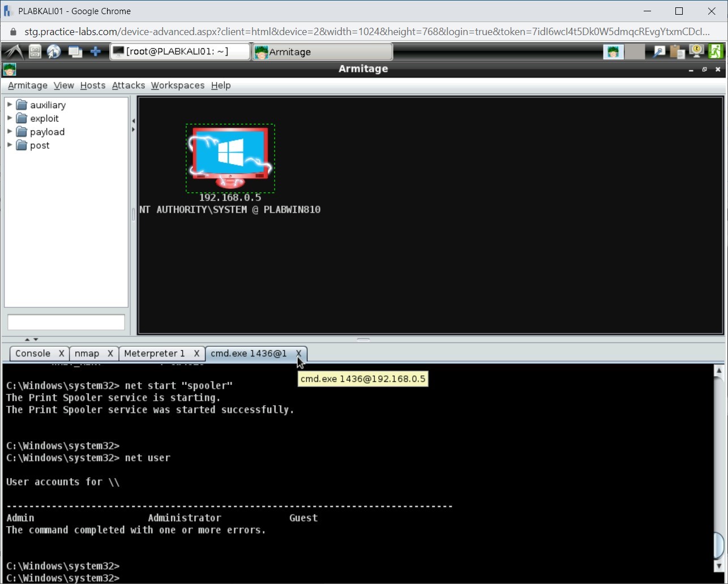Screen dimensions: 728x584
Task: Open the Workspaces menu
Action: tap(177, 85)
